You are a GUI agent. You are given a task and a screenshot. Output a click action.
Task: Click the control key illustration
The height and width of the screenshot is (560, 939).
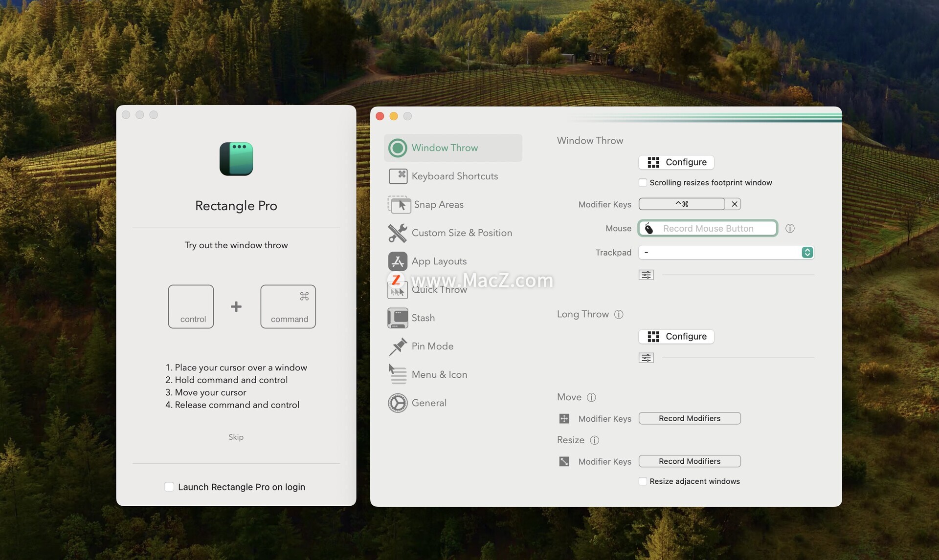(x=191, y=306)
